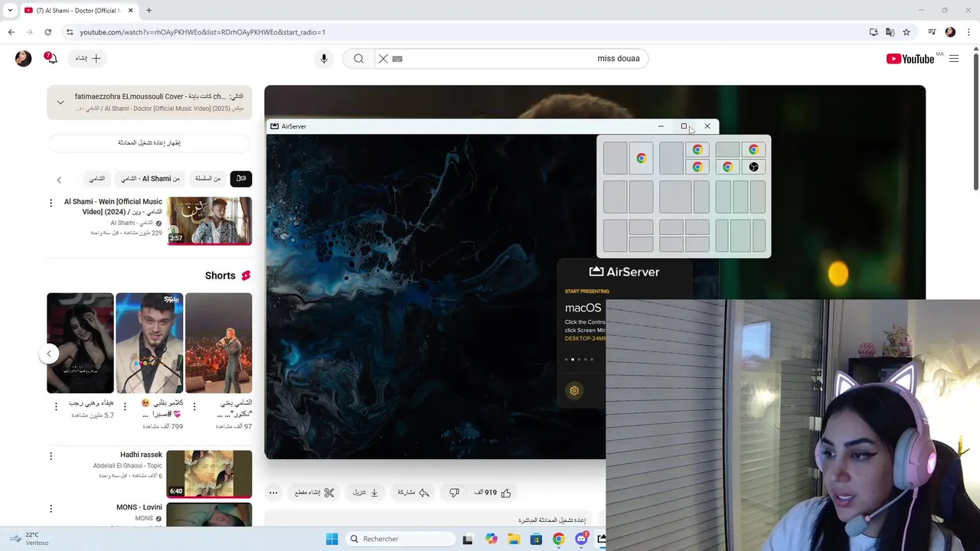Open Discord from taskbar
This screenshot has height=551, width=980.
[581, 539]
